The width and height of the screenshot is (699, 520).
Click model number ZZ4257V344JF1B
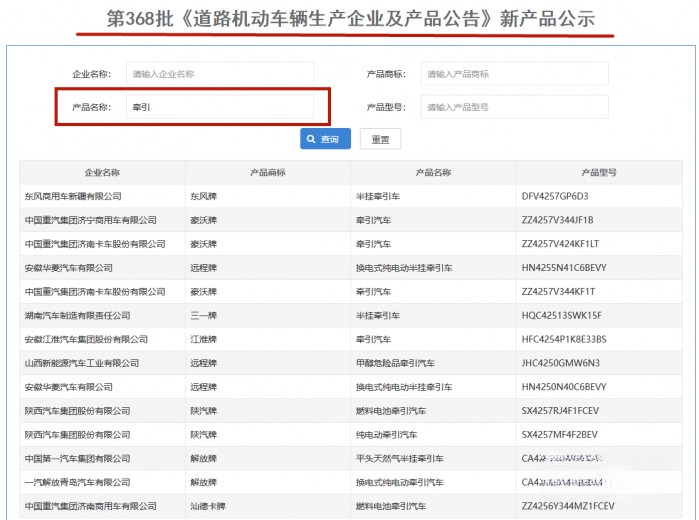pos(557,220)
